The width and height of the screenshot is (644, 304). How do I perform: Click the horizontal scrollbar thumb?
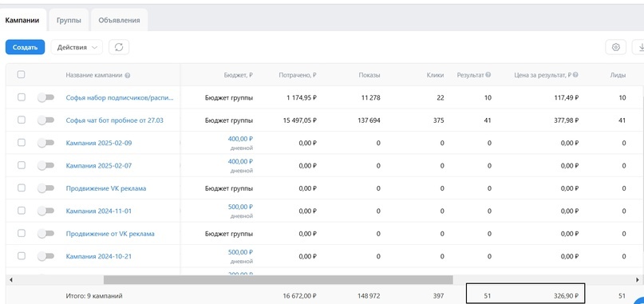point(278,280)
